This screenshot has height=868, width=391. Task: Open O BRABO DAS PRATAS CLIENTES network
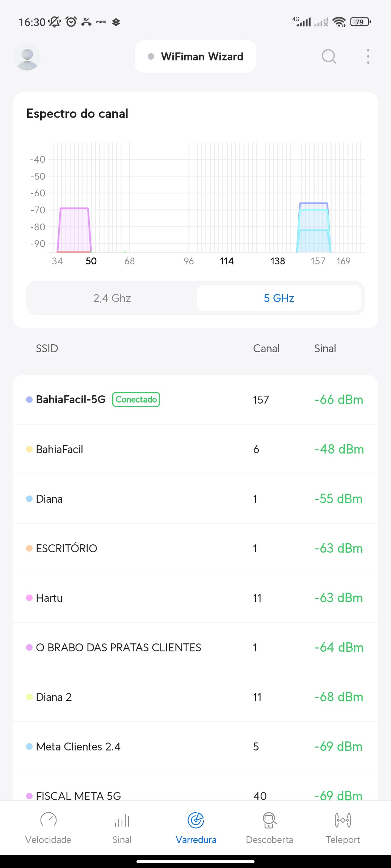tap(195, 647)
